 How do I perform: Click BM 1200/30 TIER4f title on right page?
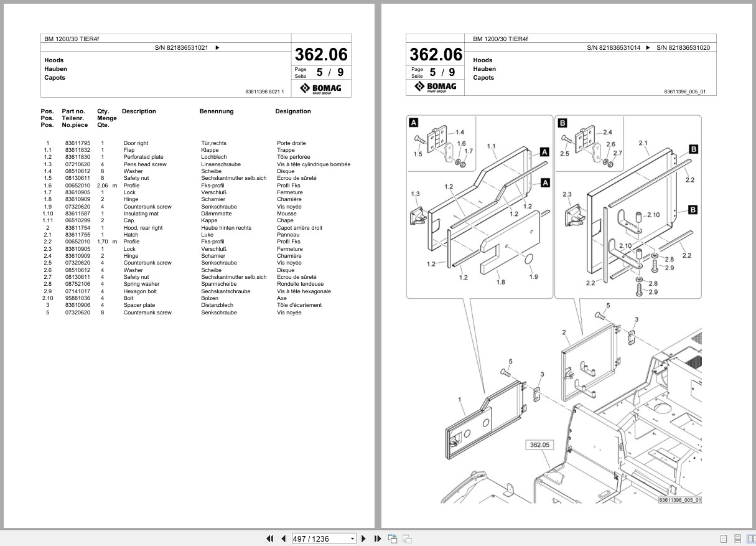(x=500, y=39)
